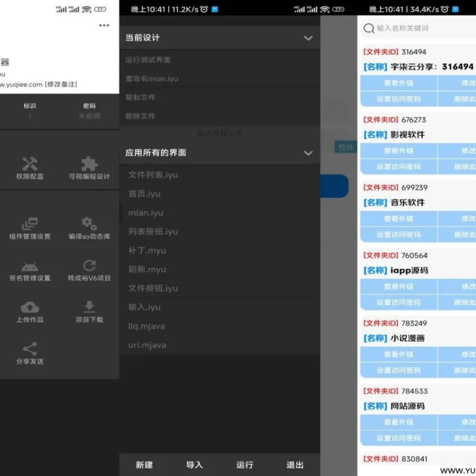Tap 查看外链 for 音乐软件 folder
The image size is (476, 476).
(x=399, y=218)
